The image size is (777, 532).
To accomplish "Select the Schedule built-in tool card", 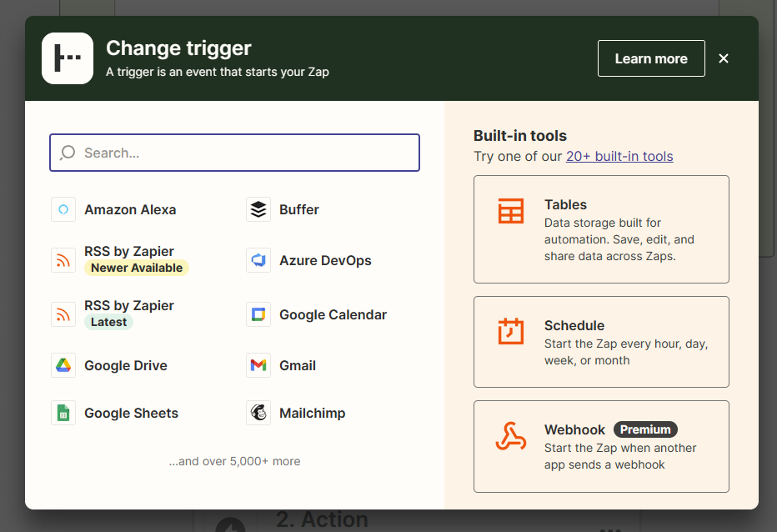I will (x=601, y=342).
